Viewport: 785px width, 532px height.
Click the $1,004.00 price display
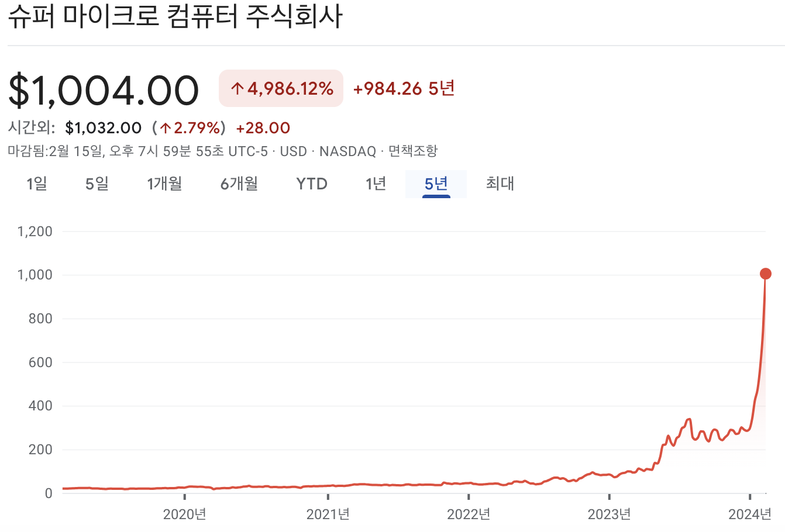[102, 89]
